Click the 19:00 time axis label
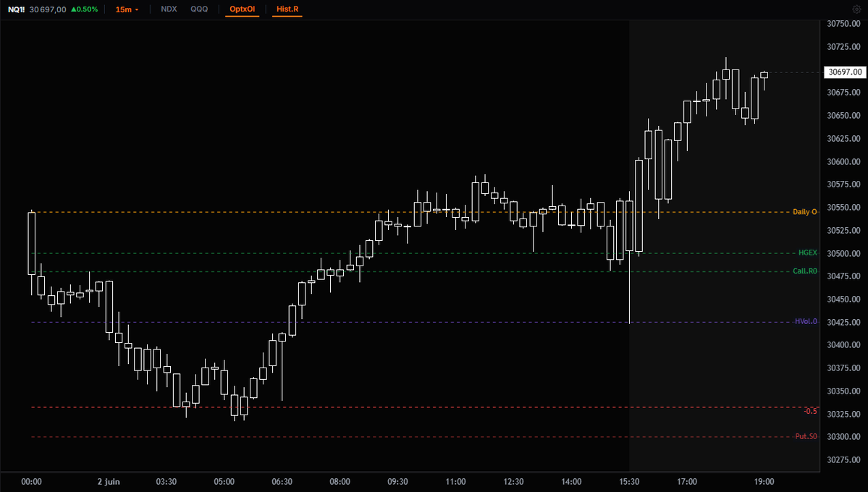This screenshot has width=868, height=492. pyautogui.click(x=764, y=482)
